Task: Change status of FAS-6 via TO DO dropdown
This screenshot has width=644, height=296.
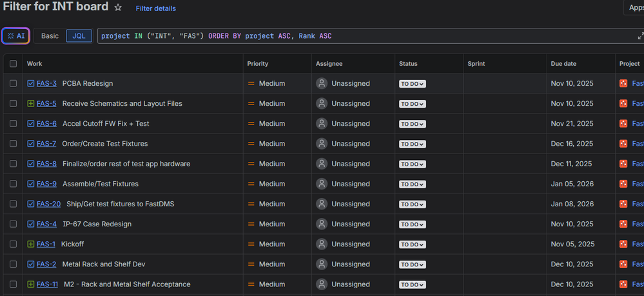Action: (413, 124)
